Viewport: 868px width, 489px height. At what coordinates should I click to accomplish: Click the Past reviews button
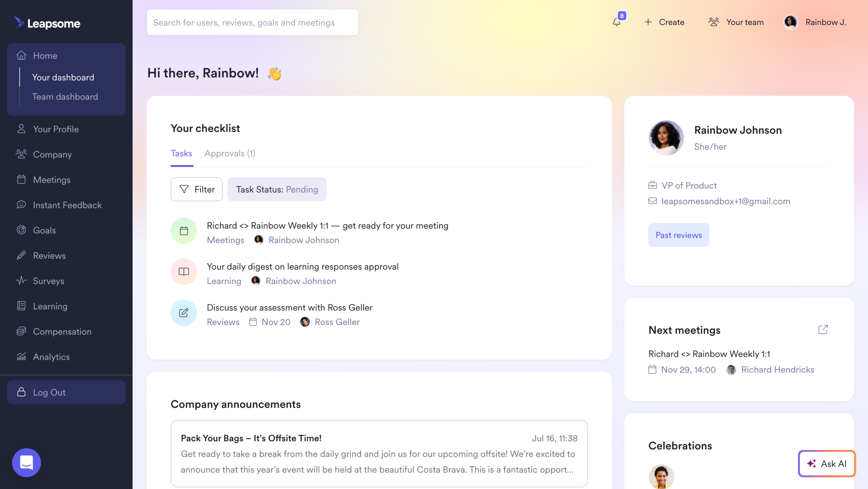[x=678, y=235]
